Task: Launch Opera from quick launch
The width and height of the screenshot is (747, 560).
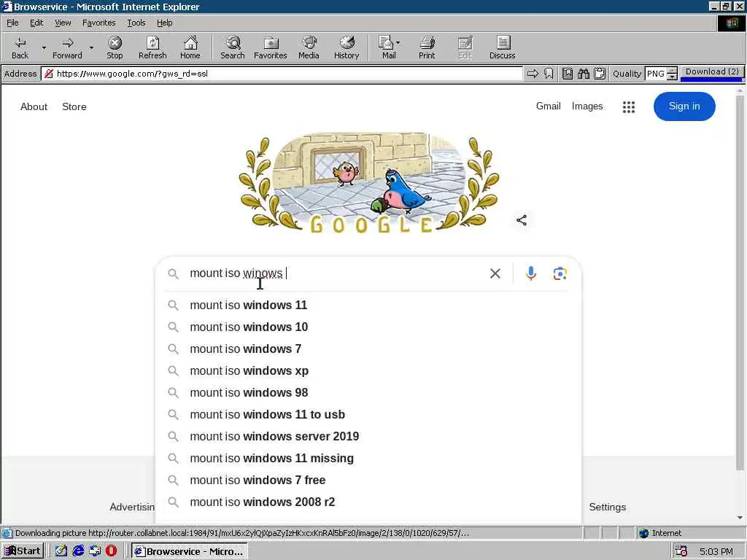Action: (x=111, y=551)
